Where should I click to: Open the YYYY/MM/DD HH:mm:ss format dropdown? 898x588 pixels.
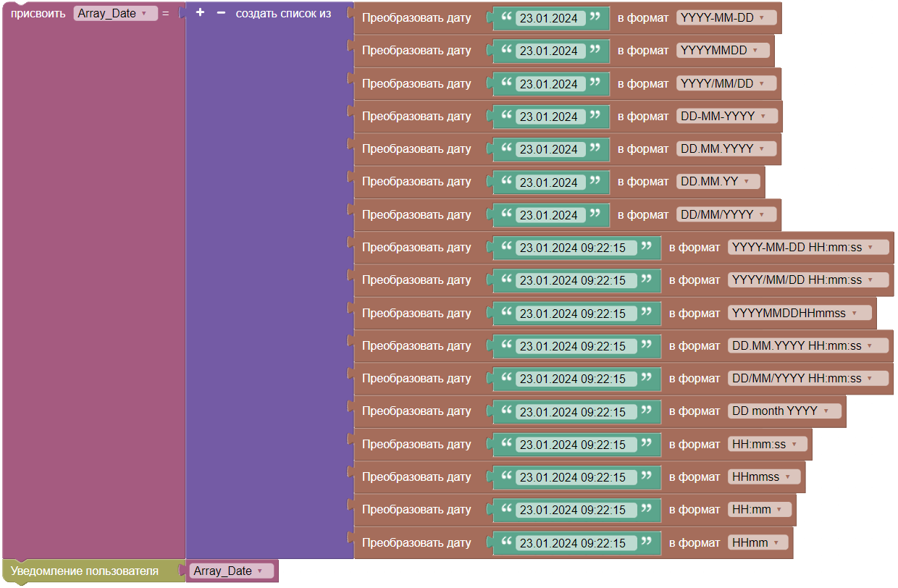[808, 280]
